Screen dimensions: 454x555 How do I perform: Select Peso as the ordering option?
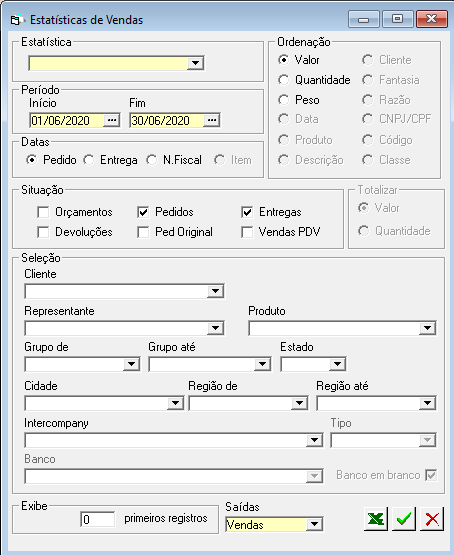click(283, 100)
